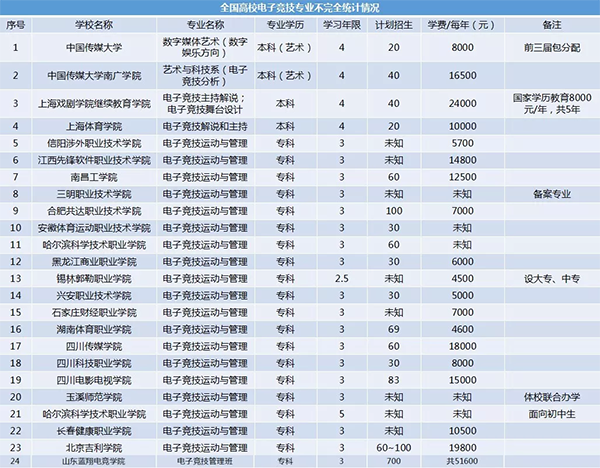
Task: Click the tuition value 15000
Action: pyautogui.click(x=462, y=380)
